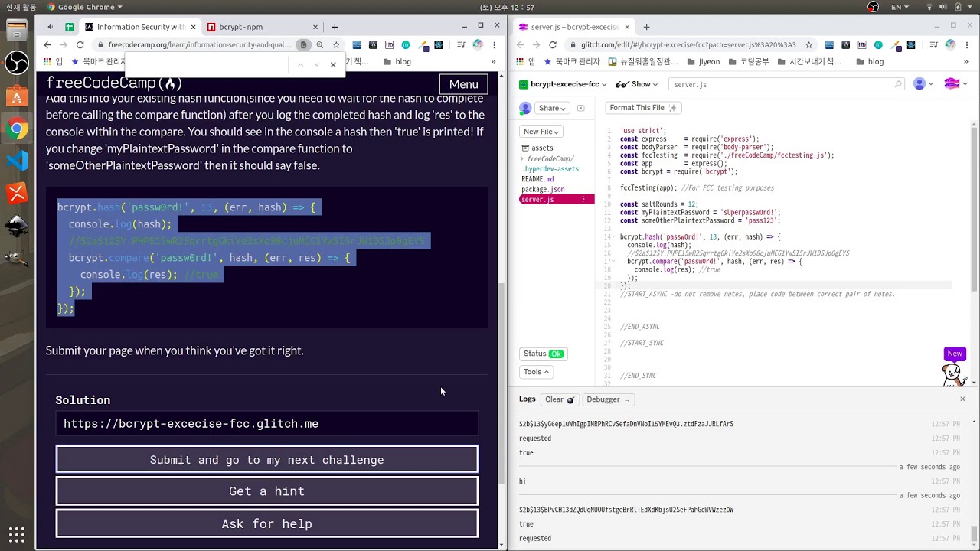Collapse the Glitch file sidebar
The height and width of the screenshot is (551, 980).
point(580,108)
